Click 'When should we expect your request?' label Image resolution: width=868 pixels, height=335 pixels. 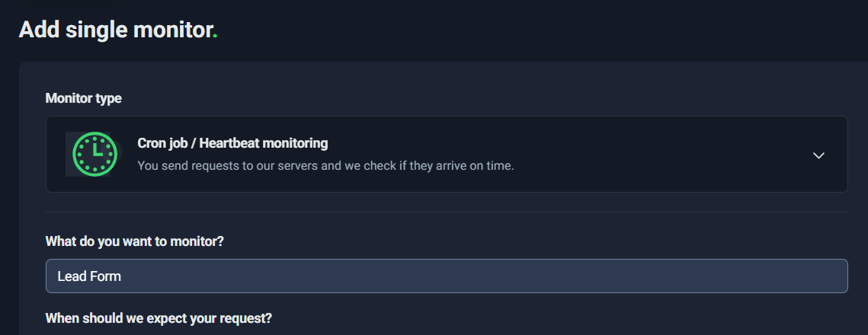159,317
